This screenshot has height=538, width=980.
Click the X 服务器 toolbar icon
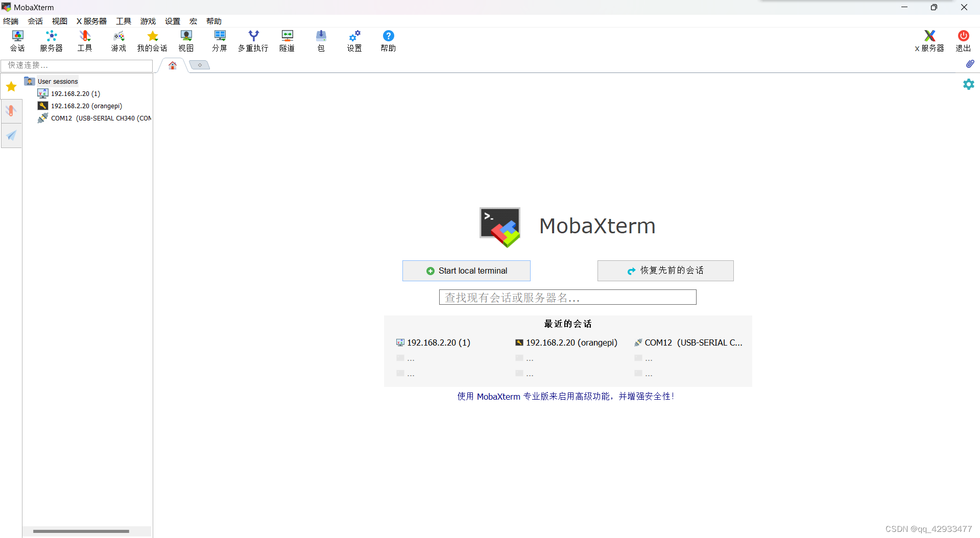(x=929, y=41)
